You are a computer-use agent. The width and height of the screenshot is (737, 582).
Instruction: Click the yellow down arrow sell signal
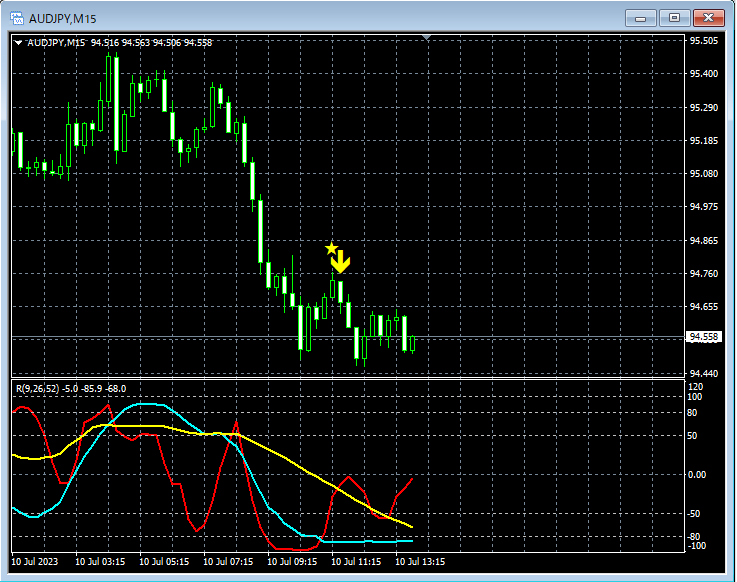coord(341,261)
